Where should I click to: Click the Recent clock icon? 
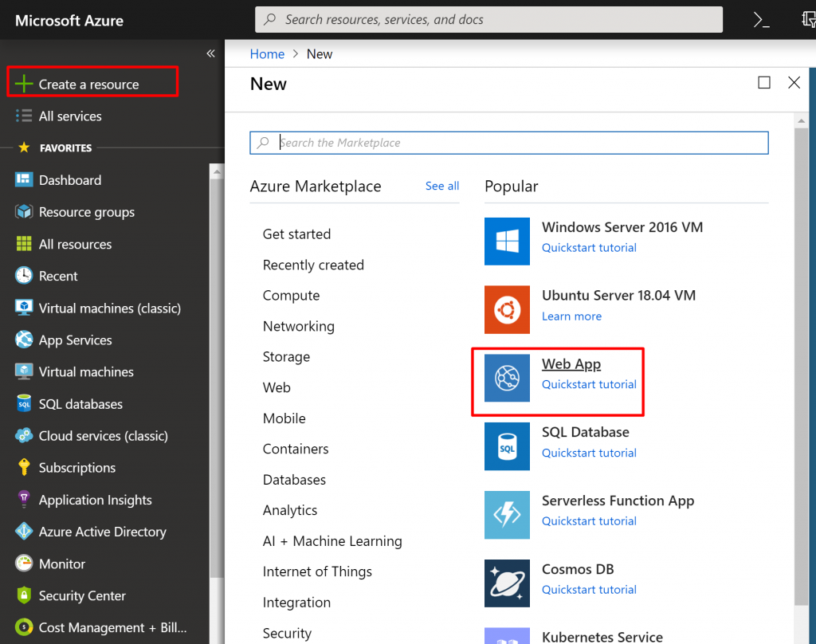click(24, 276)
